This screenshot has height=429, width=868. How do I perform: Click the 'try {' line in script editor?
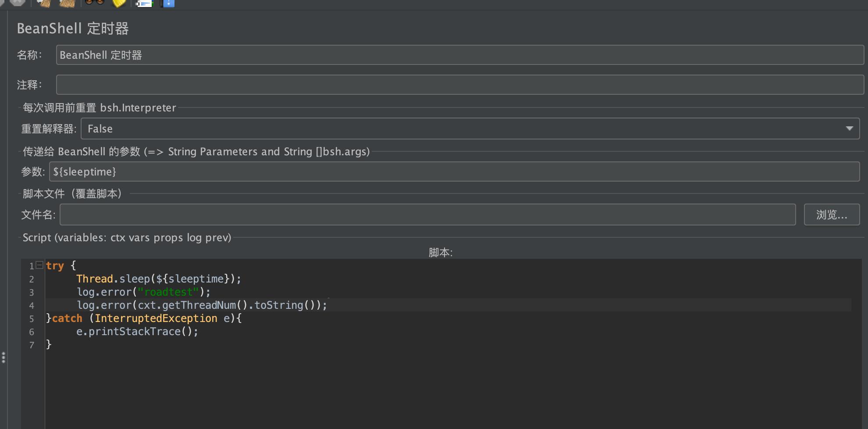(x=61, y=265)
